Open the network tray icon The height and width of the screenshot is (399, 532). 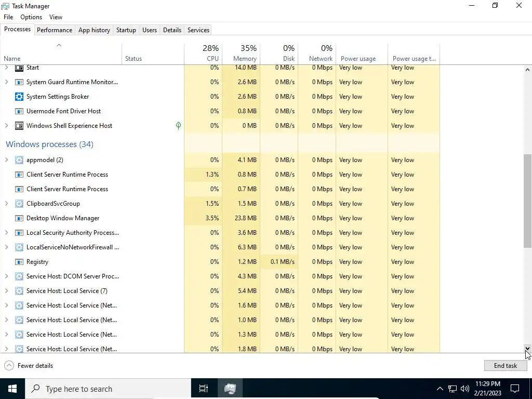click(x=453, y=389)
